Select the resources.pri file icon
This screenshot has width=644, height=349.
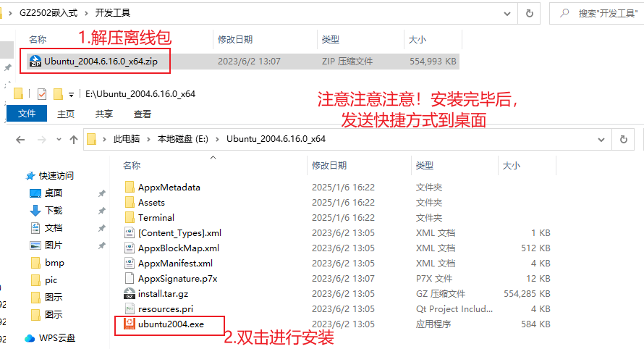(130, 309)
